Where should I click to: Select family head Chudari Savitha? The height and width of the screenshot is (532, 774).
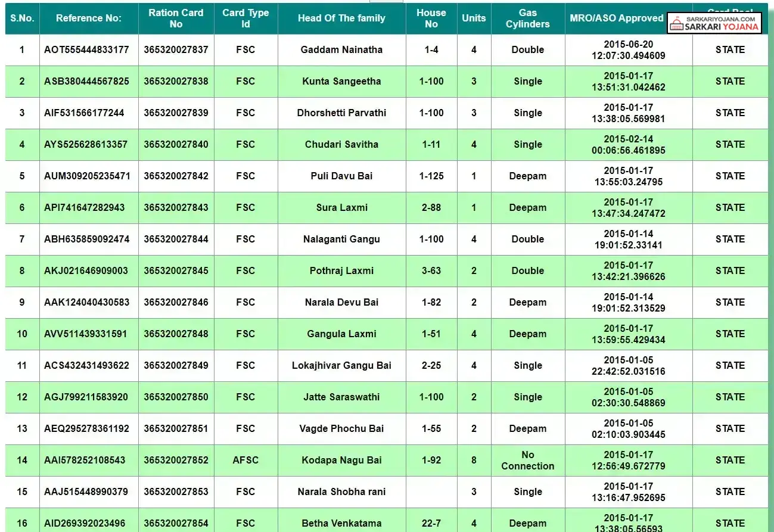(341, 145)
